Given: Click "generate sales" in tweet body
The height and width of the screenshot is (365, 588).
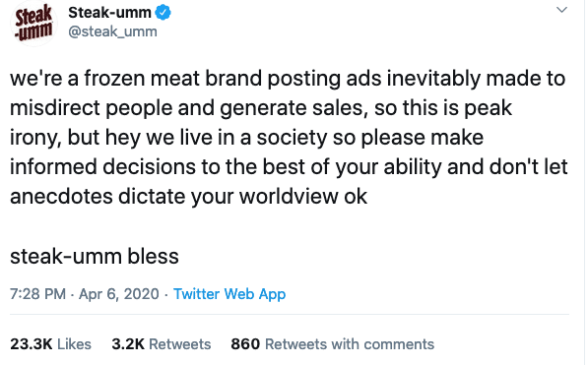Looking at the screenshot, I should (292, 108).
